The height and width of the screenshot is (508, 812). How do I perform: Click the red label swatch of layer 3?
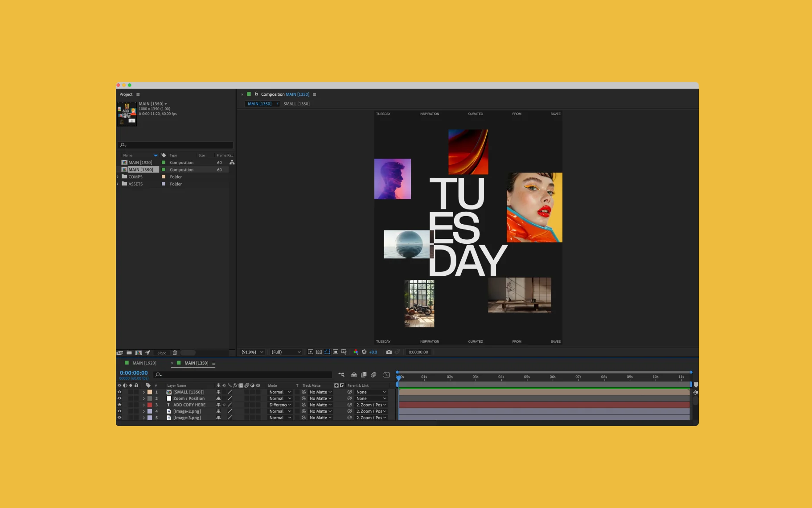click(x=150, y=405)
